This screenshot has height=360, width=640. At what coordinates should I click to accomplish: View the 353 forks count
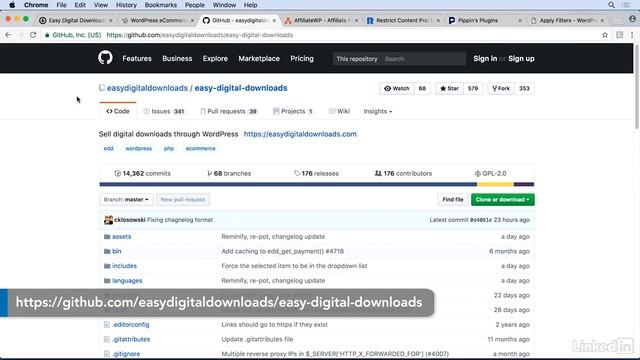click(x=524, y=89)
